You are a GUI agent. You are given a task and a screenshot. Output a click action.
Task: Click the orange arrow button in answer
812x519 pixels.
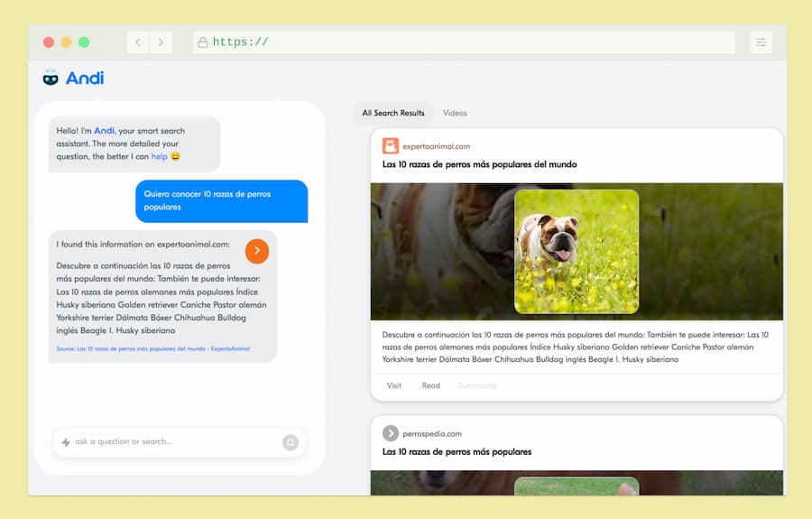pyautogui.click(x=257, y=251)
